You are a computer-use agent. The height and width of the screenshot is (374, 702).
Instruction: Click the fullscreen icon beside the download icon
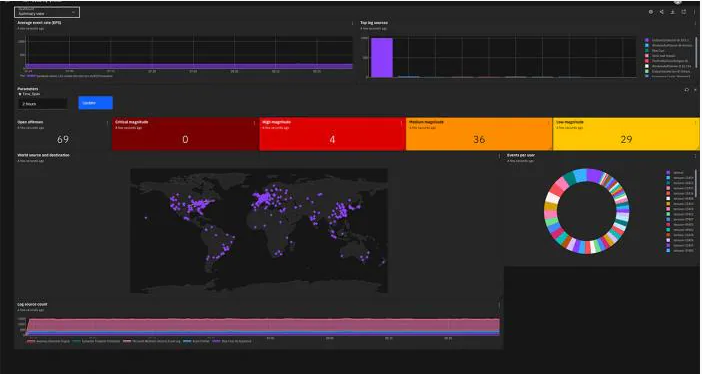684,12
